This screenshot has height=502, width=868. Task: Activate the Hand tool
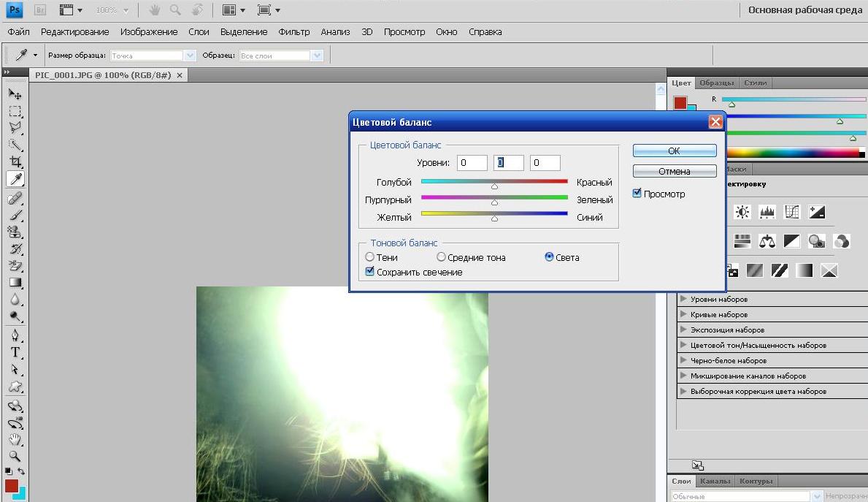point(15,440)
